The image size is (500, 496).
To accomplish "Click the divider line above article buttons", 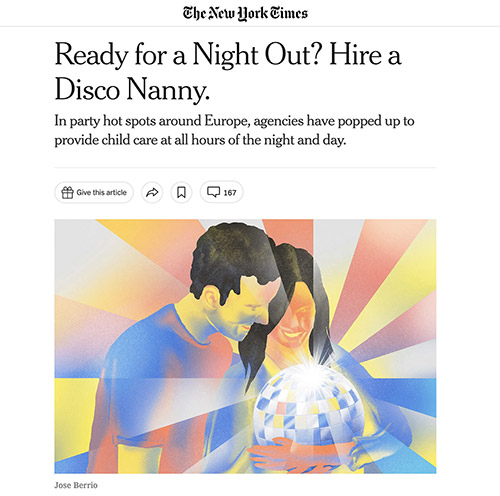I will [245, 168].
